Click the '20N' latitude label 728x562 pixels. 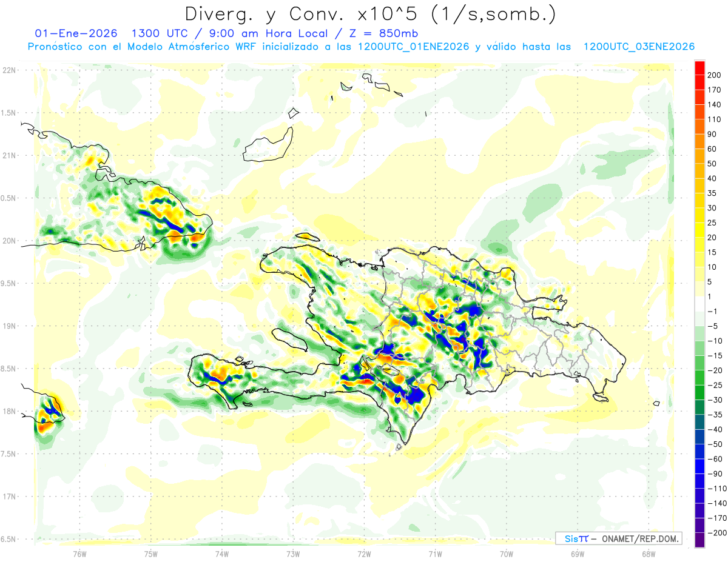click(9, 240)
